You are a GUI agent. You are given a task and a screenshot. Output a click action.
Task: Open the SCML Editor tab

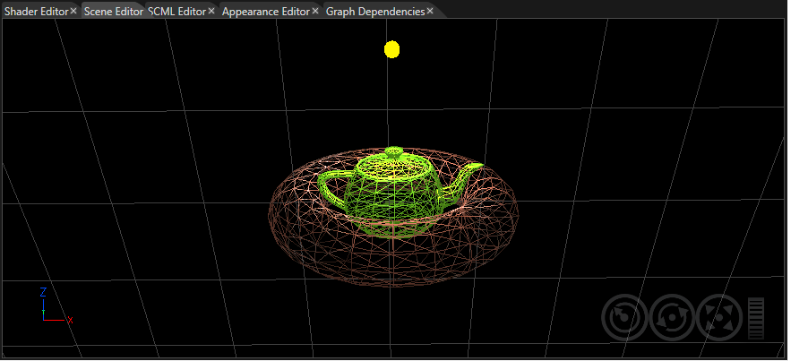(x=177, y=12)
